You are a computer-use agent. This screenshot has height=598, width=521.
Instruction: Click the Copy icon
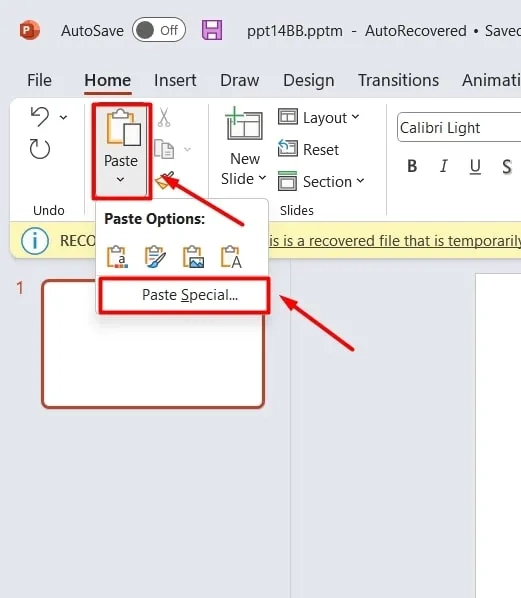[164, 149]
